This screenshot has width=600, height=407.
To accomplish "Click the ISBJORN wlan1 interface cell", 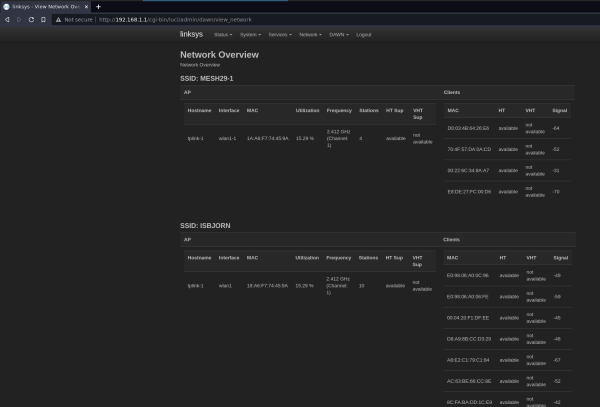I will [x=225, y=285].
